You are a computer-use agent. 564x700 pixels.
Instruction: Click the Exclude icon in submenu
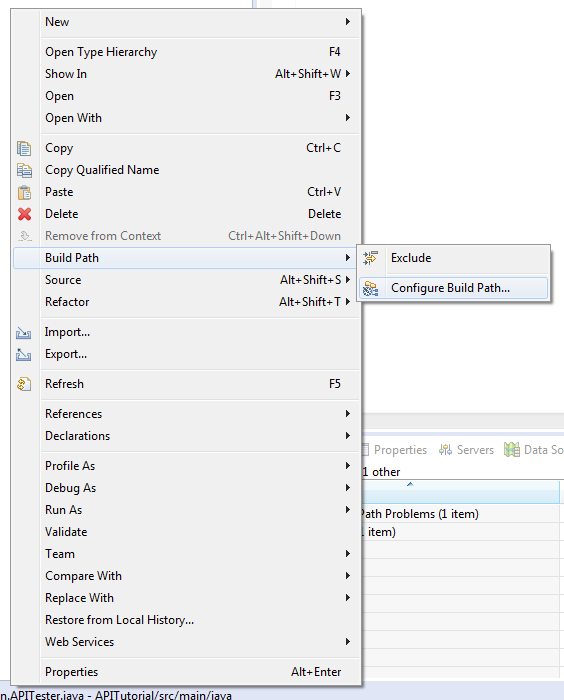[370, 258]
